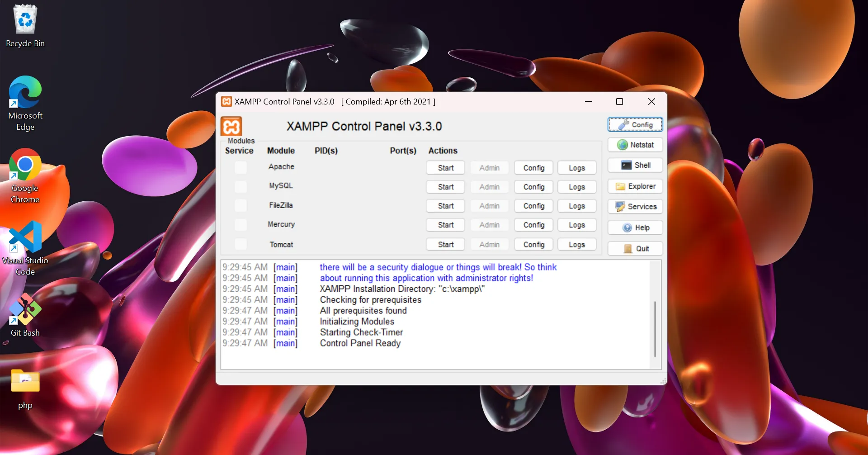Screen dimensions: 868x455
Task: Quit the XAMPP Control Panel
Action: pyautogui.click(x=635, y=248)
